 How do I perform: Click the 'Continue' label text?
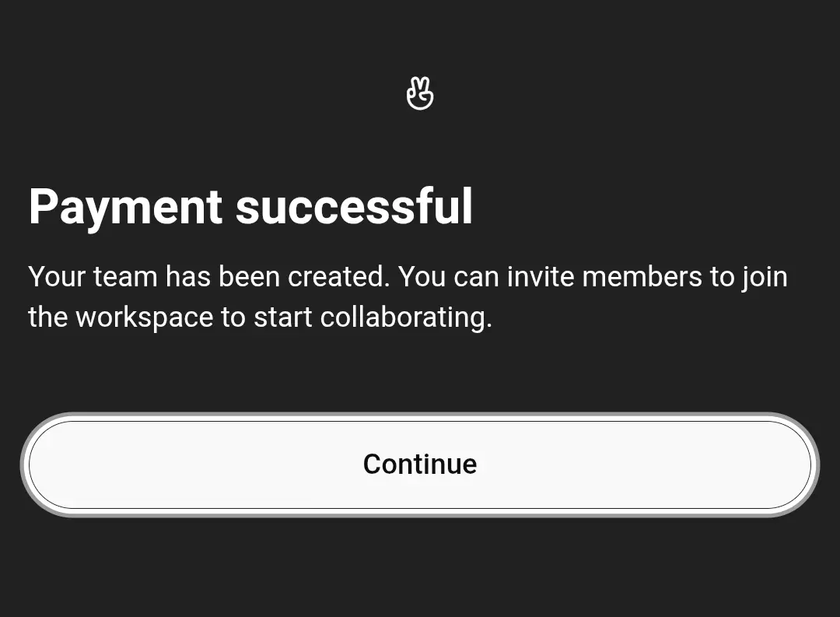point(420,465)
